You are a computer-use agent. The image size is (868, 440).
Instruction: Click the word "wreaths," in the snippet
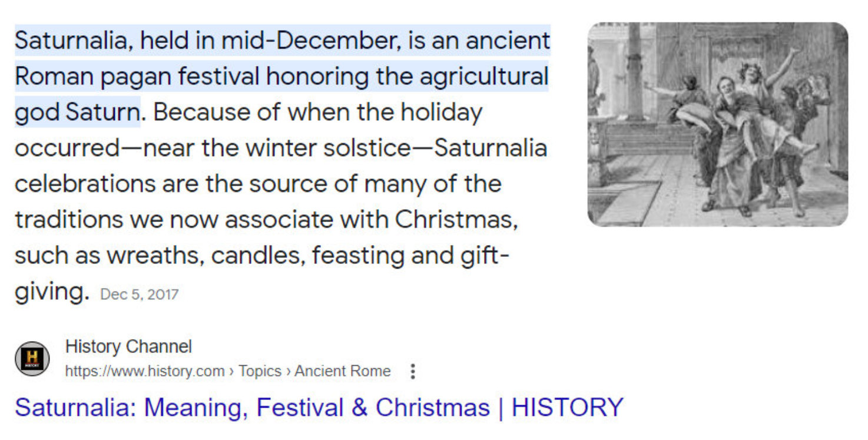click(x=155, y=256)
